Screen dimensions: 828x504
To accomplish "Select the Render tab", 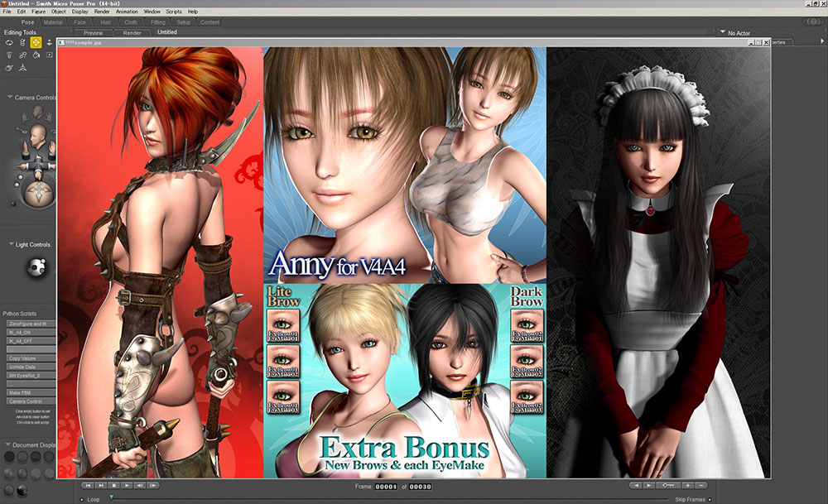I will pos(132,33).
